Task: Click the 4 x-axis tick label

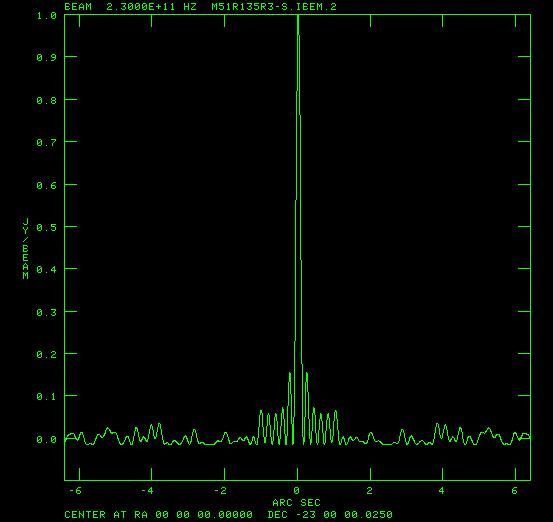Action: coord(442,490)
